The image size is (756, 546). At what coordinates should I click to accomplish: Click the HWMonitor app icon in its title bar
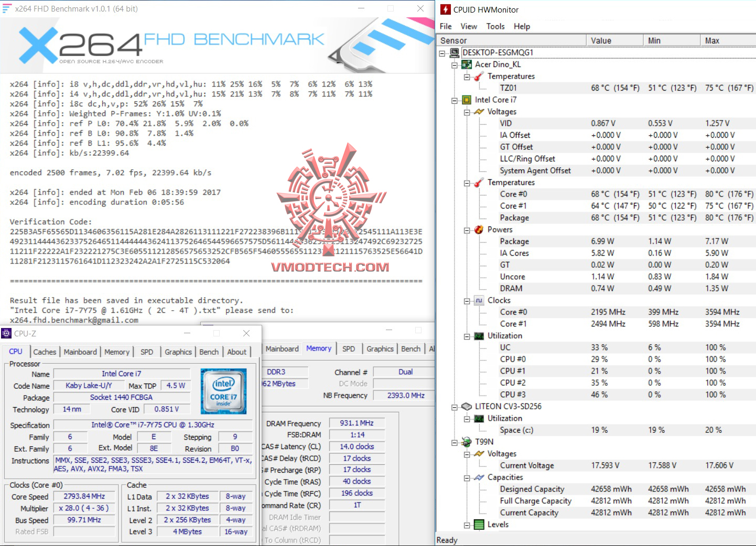(x=445, y=9)
